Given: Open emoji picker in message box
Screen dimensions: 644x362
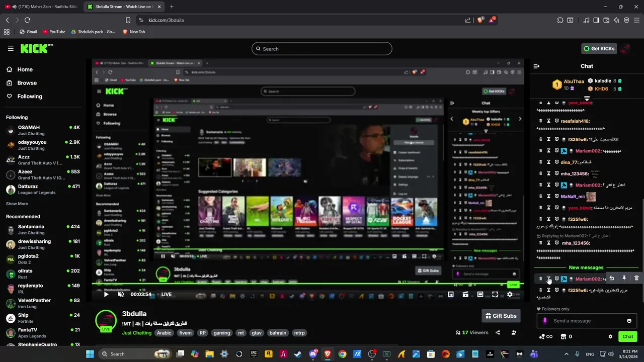Looking at the screenshot, I should click(629, 321).
